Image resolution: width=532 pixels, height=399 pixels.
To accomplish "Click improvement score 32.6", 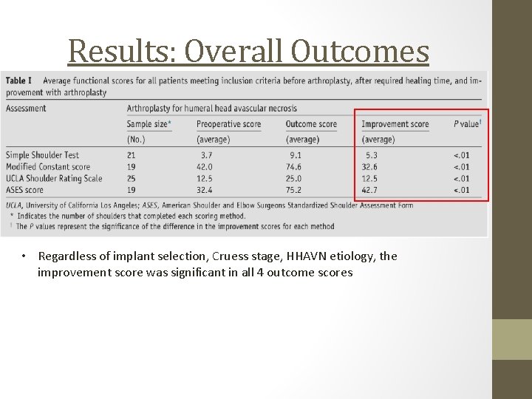I will (369, 167).
